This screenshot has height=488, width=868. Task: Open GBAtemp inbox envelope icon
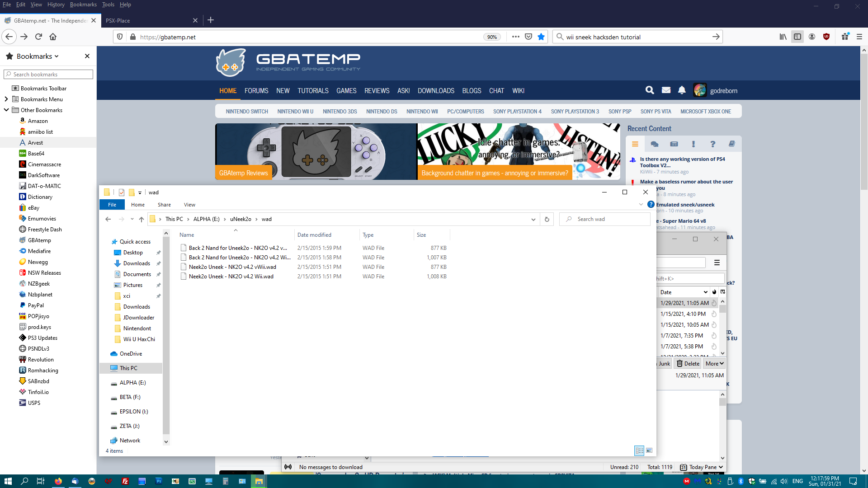coord(666,90)
